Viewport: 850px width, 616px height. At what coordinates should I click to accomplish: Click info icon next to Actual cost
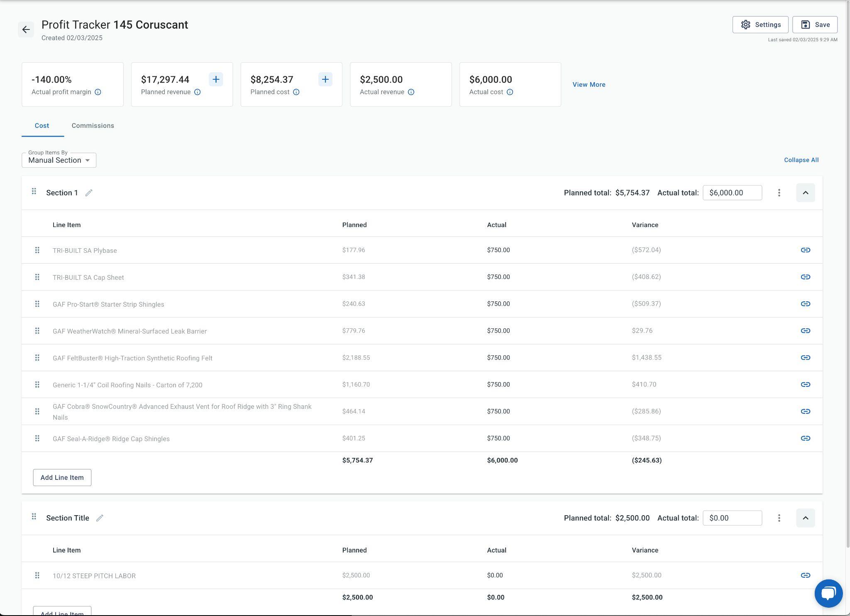tap(510, 92)
